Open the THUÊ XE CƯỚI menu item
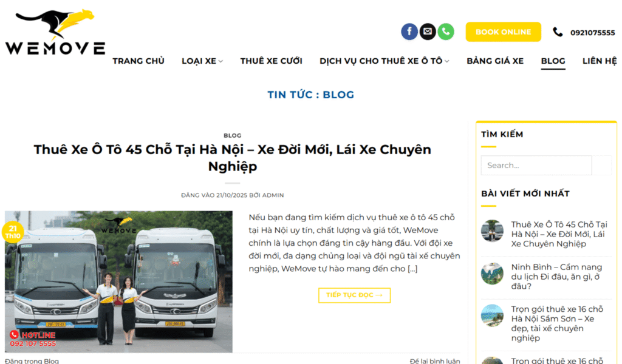Viewport: 622px width, 364px height. [x=272, y=61]
